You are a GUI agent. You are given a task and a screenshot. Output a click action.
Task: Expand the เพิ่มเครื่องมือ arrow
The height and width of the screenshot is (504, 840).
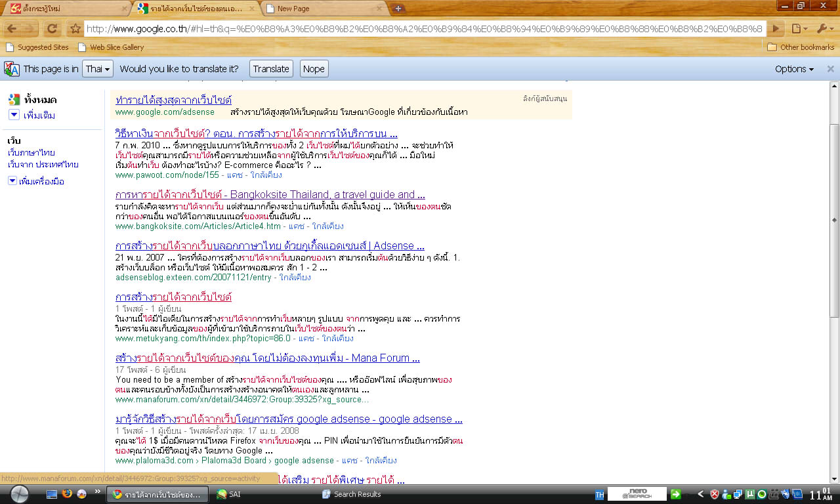12,181
